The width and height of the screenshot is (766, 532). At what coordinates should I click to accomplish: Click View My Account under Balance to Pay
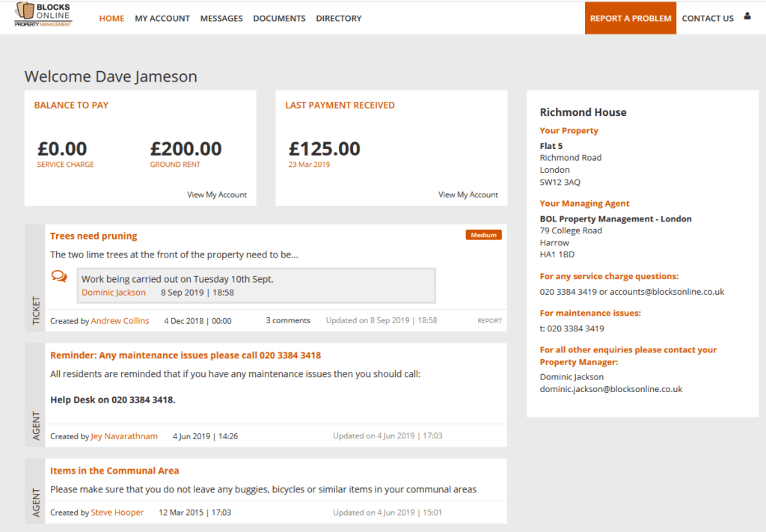(x=217, y=194)
